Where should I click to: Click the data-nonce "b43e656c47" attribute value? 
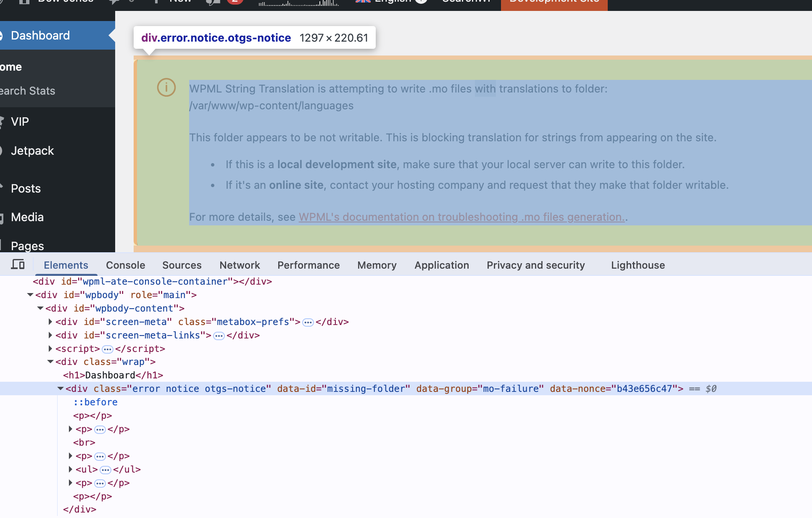(x=644, y=388)
